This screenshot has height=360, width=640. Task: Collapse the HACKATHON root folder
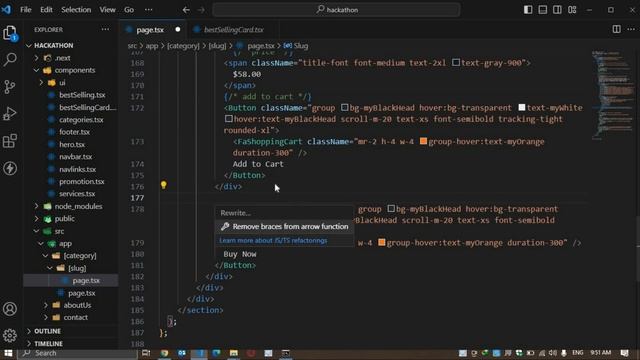pyautogui.click(x=29, y=45)
